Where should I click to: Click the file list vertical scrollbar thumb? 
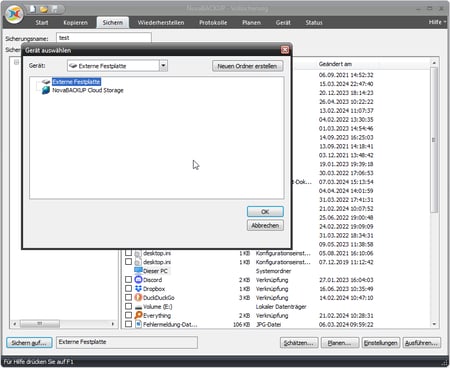click(x=434, y=140)
